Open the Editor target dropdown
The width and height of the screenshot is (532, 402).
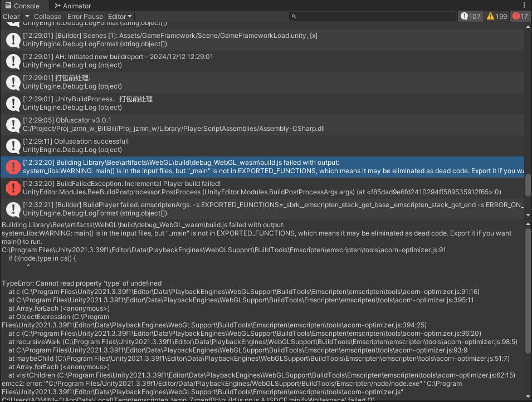[x=120, y=16]
